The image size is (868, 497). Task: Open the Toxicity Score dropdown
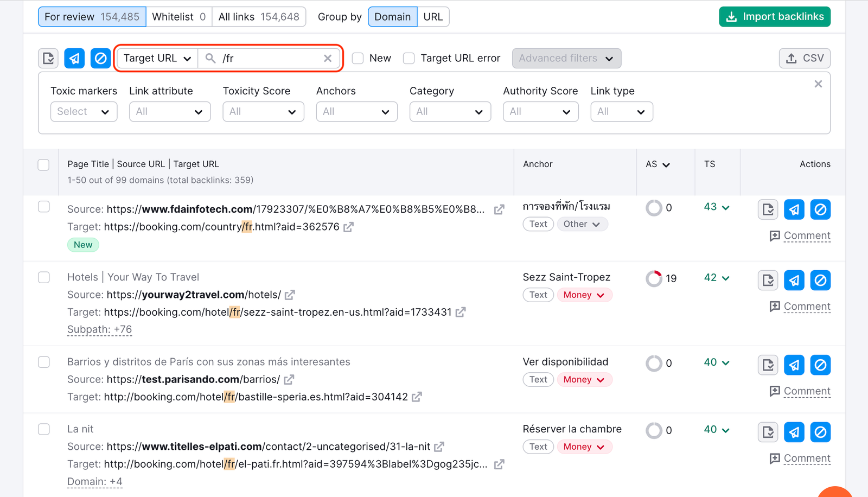263,112
